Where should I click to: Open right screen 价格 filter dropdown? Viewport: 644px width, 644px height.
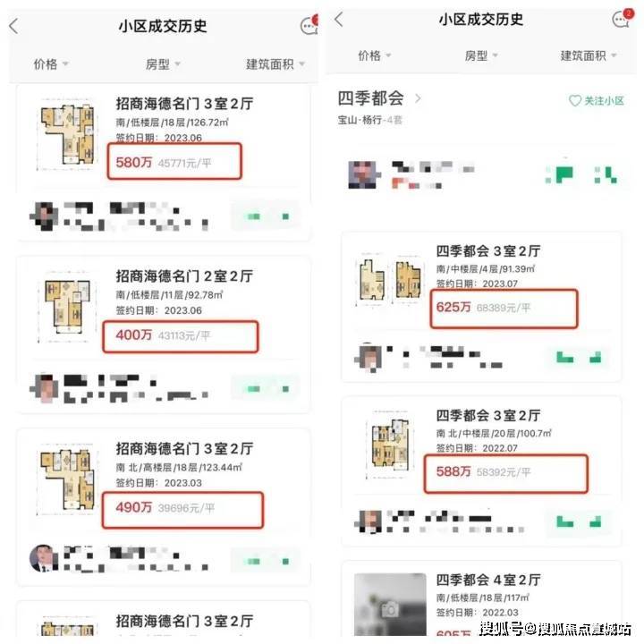[375, 55]
